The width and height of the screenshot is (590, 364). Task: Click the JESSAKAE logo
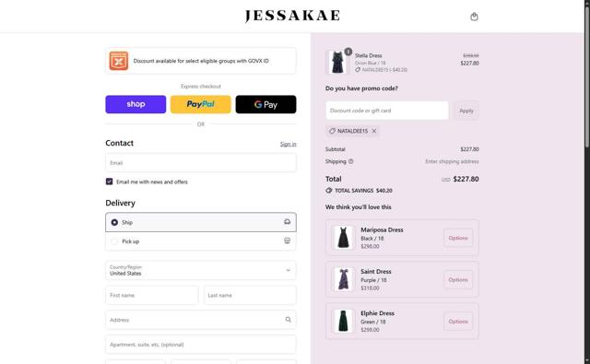(292, 16)
